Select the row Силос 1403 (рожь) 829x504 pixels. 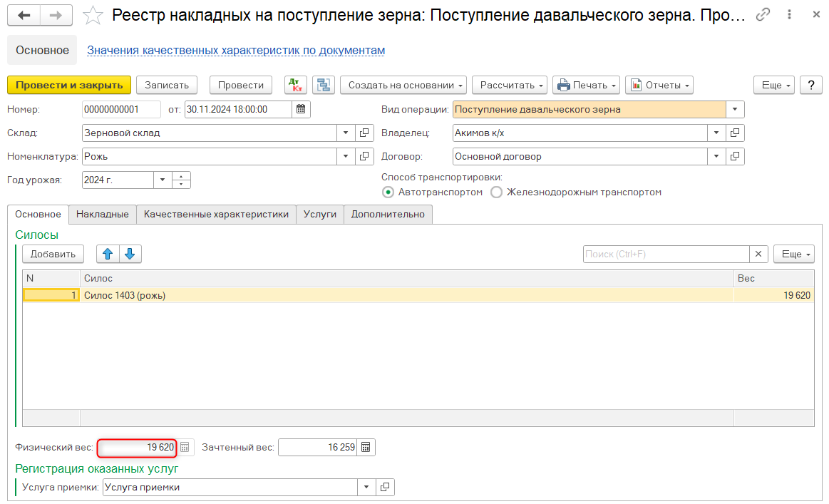[x=418, y=295]
